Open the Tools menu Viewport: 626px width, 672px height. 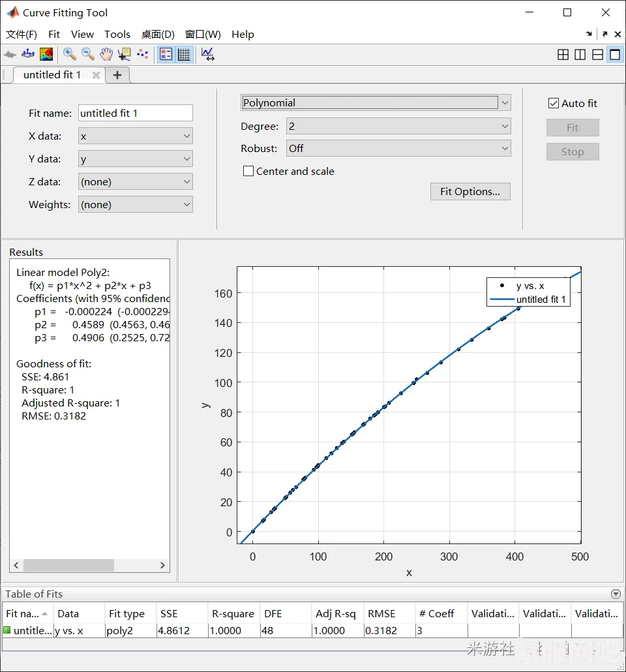coord(117,35)
